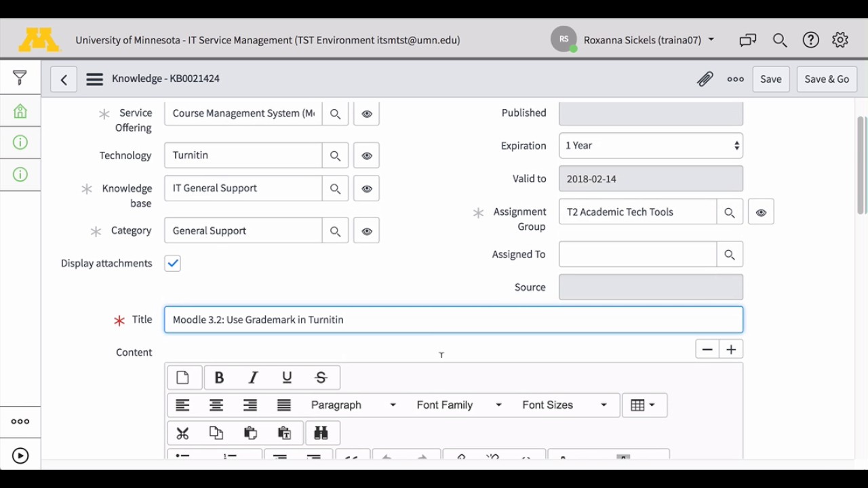868x488 pixels.
Task: Look up Assignment Group with magnifier
Action: coord(730,212)
